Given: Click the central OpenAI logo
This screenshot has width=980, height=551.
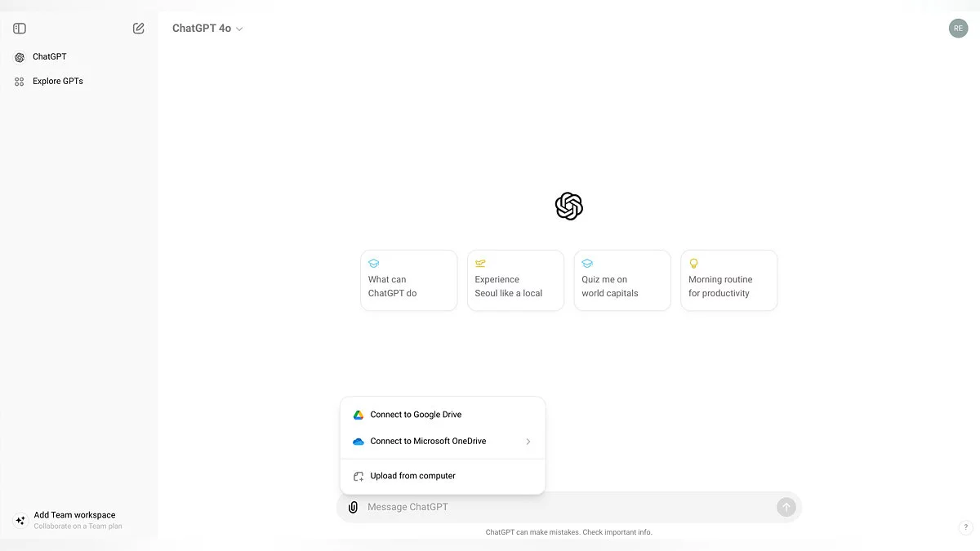Looking at the screenshot, I should click(x=569, y=207).
